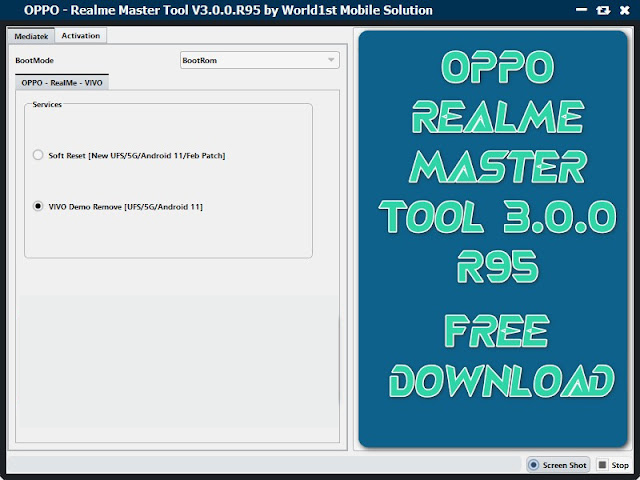
Task: Click the BootMode label text
Action: coord(34,60)
